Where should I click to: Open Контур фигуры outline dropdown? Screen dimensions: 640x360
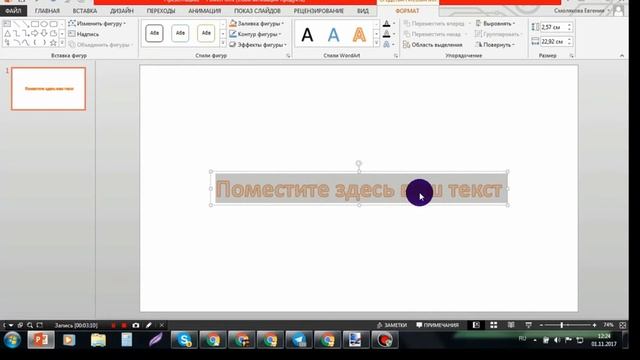pyautogui.click(x=255, y=34)
